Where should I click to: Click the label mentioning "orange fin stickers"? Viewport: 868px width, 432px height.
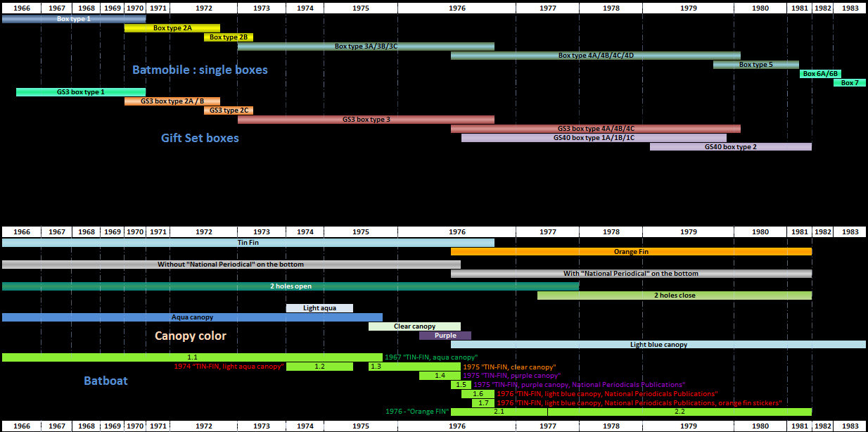pos(639,403)
